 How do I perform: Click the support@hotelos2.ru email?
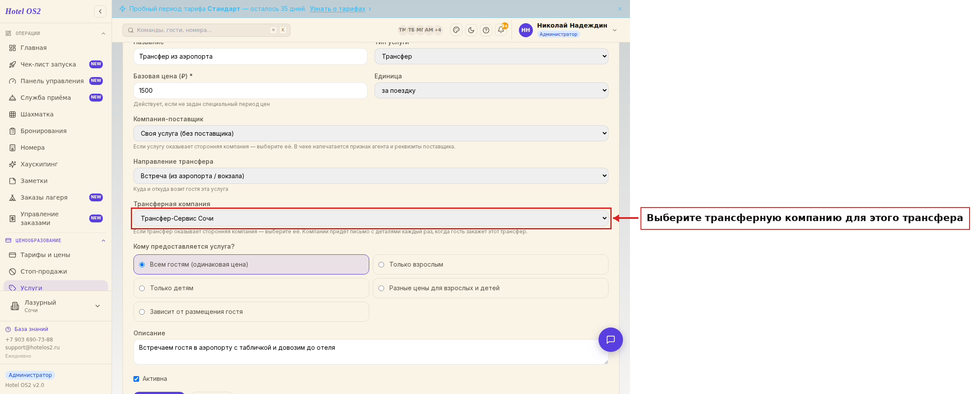pos(32,348)
